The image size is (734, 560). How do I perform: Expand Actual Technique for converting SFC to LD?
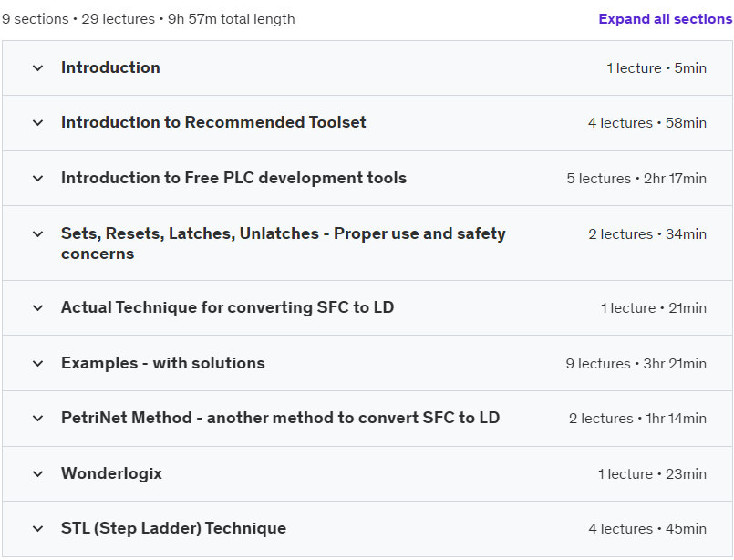pos(227,307)
